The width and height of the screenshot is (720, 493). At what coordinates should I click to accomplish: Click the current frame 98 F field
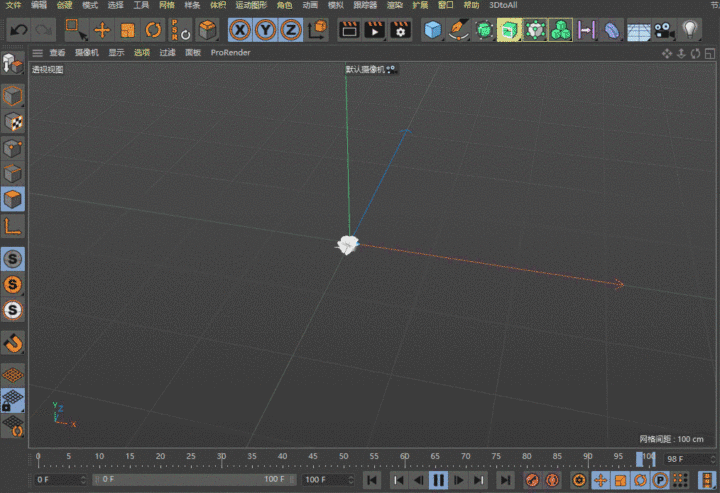coord(690,459)
